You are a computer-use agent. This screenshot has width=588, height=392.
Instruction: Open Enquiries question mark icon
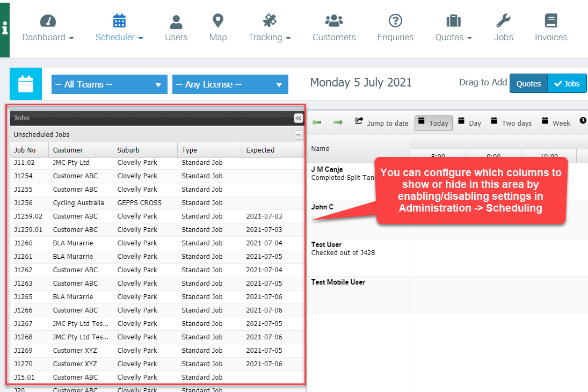pyautogui.click(x=395, y=21)
